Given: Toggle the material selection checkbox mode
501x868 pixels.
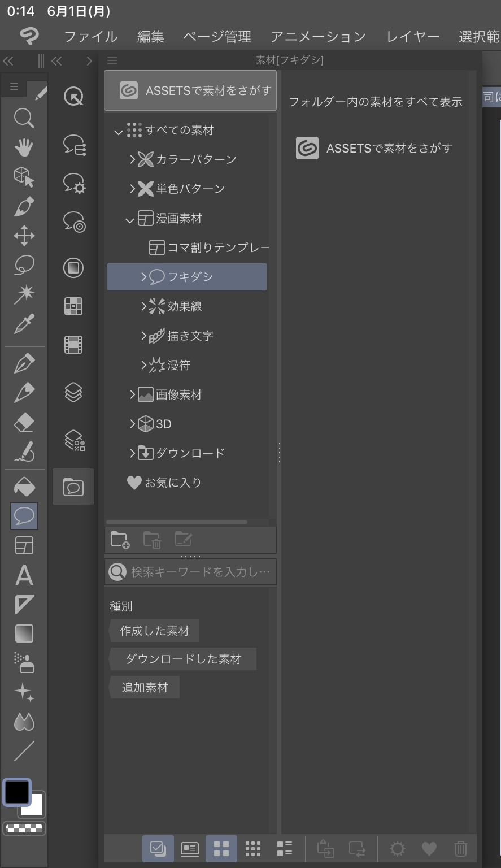Looking at the screenshot, I should pos(158,848).
